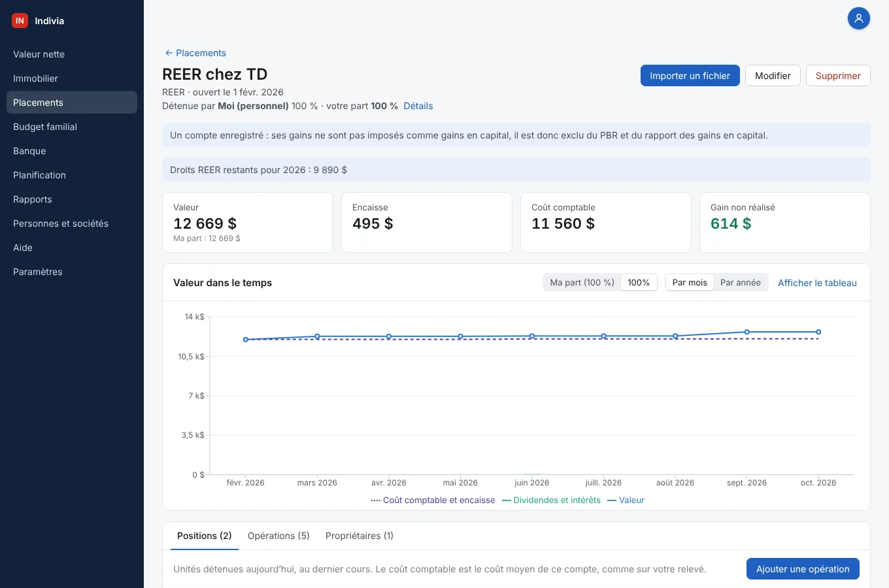The height and width of the screenshot is (588, 889).
Task: Click the Coût comptable 11 560 $ amount
Action: click(563, 223)
